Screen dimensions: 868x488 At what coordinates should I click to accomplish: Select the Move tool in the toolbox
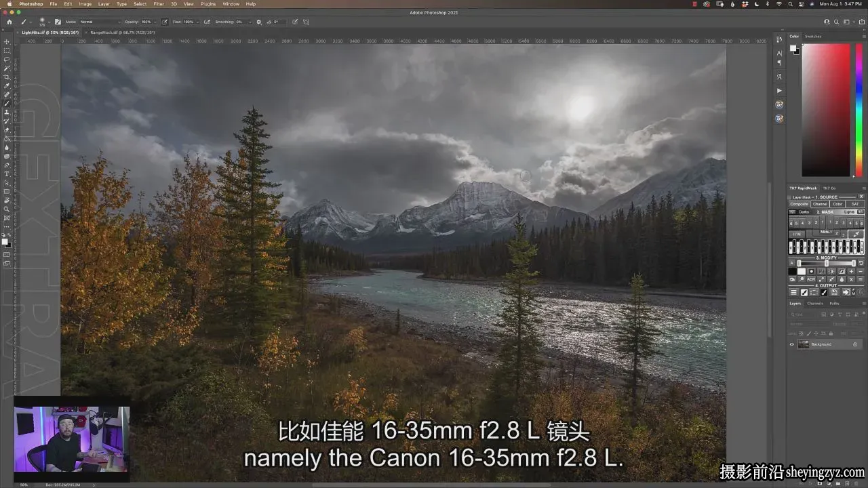[7, 42]
